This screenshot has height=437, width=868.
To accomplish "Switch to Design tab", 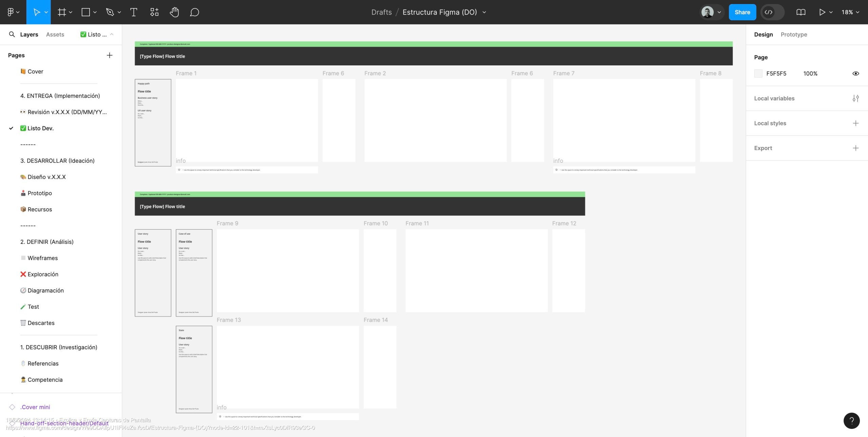I will (x=763, y=35).
